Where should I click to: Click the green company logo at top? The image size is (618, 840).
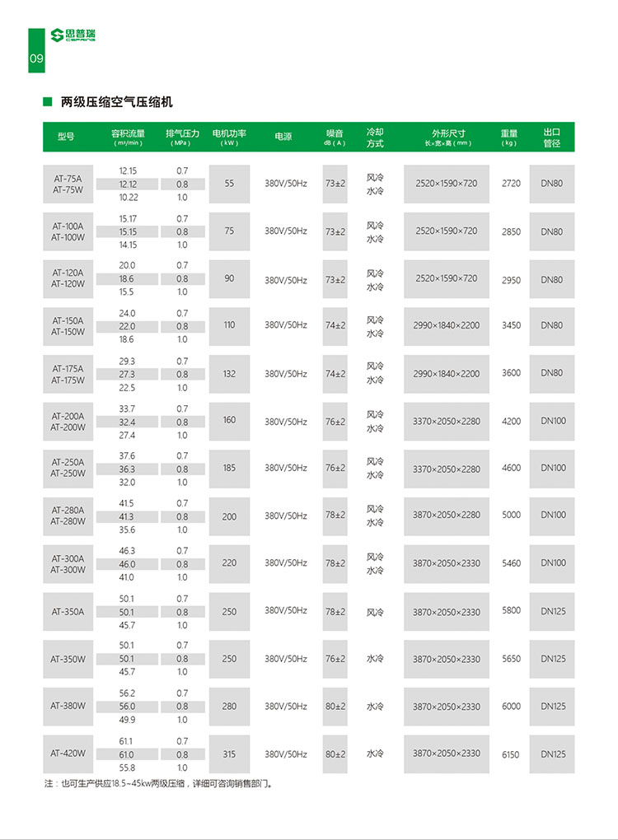(73, 35)
